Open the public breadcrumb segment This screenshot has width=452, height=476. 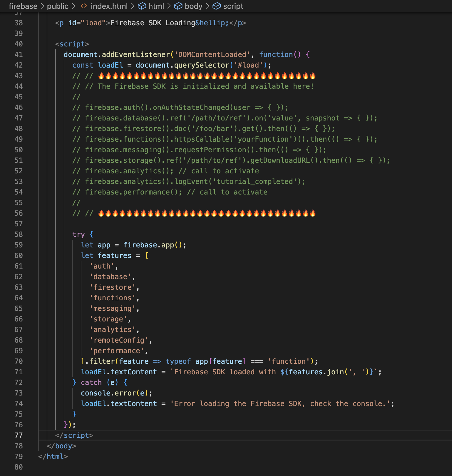pyautogui.click(x=58, y=6)
